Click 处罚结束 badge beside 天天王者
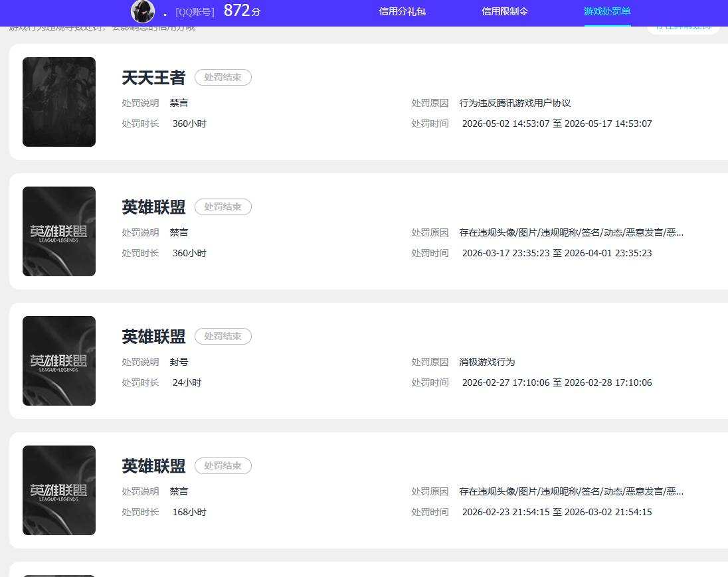The width and height of the screenshot is (728, 577). [223, 78]
